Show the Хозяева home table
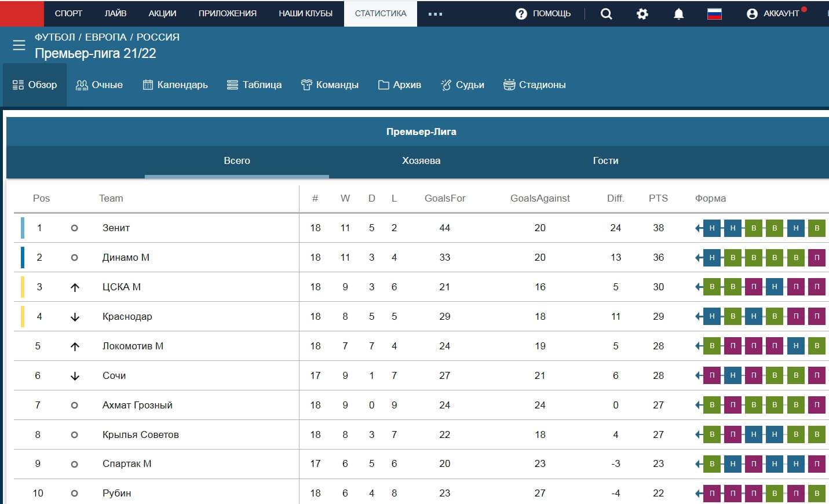This screenshot has height=504, width=829. pos(421,161)
